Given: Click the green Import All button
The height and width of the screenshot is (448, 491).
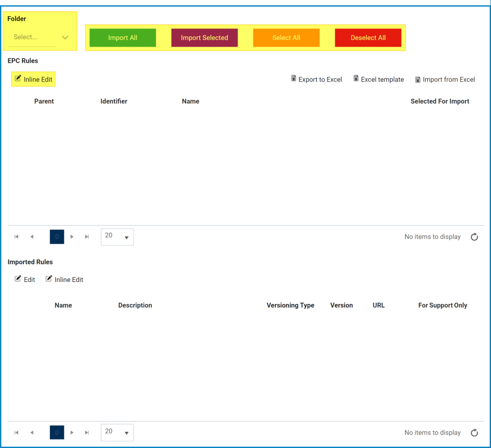Looking at the screenshot, I should tap(122, 37).
